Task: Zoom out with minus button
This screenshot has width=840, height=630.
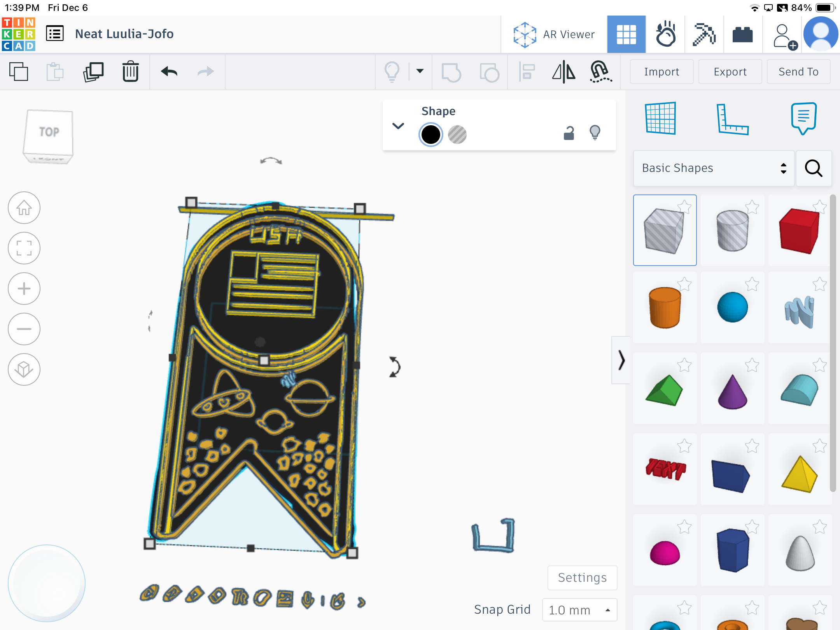Action: pyautogui.click(x=24, y=329)
